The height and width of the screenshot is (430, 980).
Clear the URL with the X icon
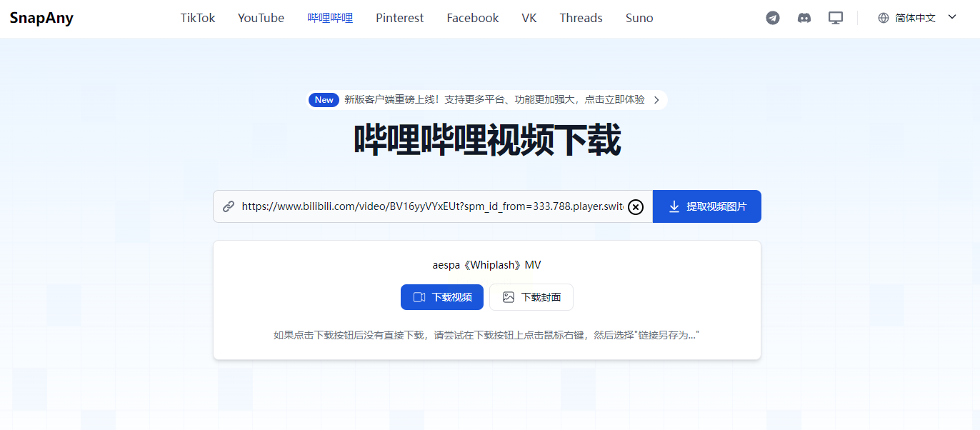(x=636, y=206)
